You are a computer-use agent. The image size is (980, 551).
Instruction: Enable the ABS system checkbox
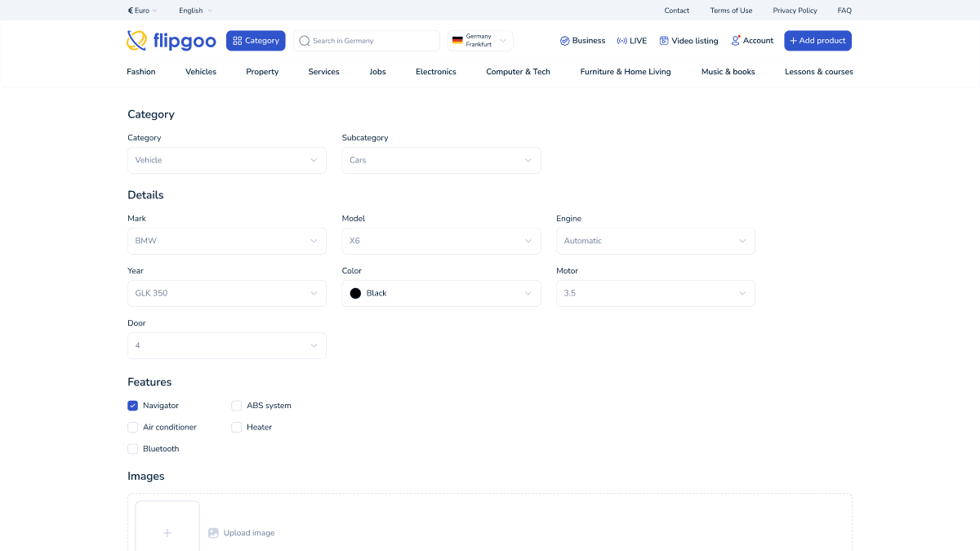click(x=237, y=406)
